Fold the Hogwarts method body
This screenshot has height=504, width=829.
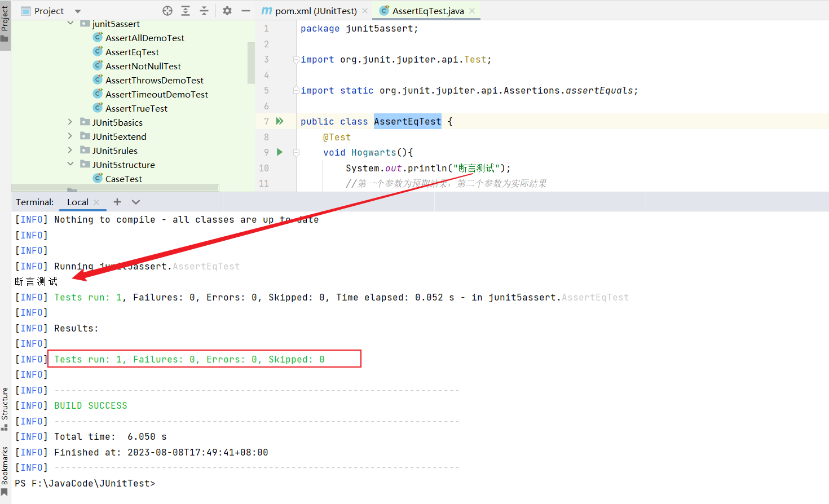click(x=296, y=153)
